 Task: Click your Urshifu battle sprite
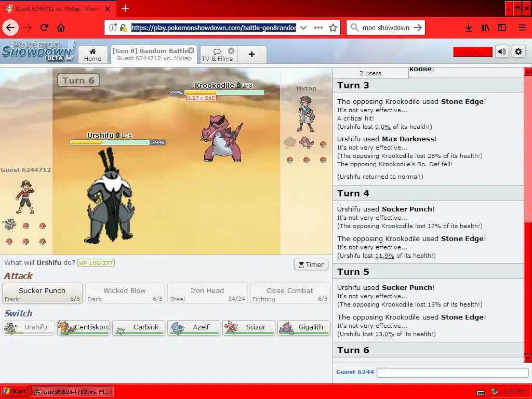[109, 196]
